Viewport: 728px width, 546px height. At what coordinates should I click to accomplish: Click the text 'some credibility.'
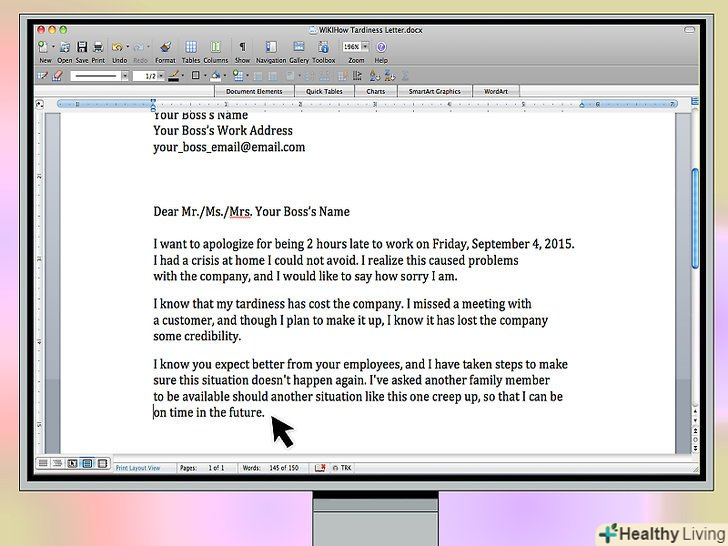point(197,336)
